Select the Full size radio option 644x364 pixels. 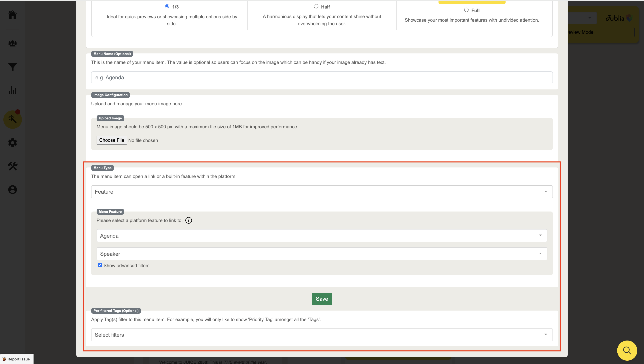click(x=466, y=10)
